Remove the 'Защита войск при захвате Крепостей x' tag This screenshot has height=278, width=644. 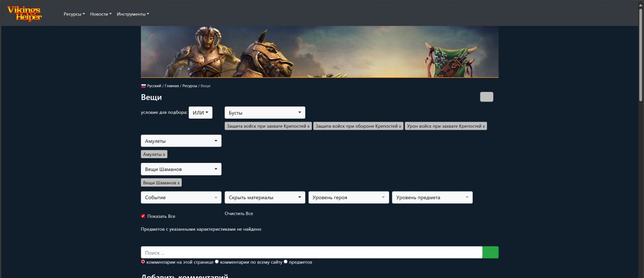tap(268, 126)
